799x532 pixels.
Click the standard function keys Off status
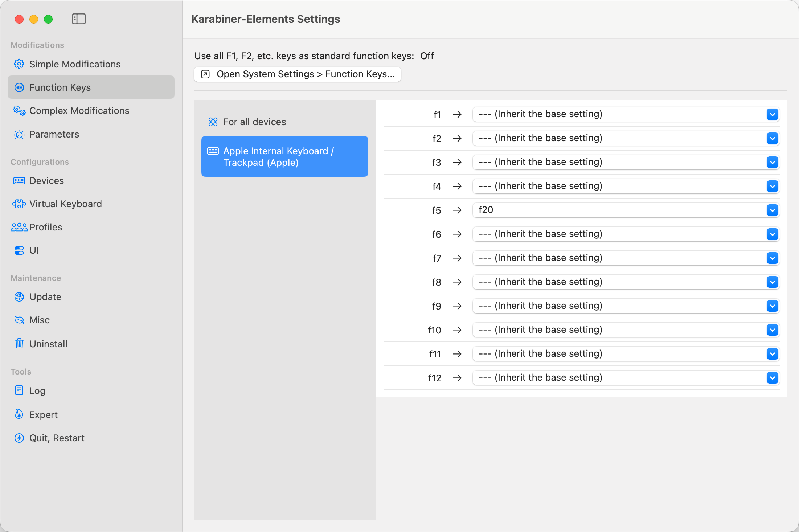click(x=427, y=56)
